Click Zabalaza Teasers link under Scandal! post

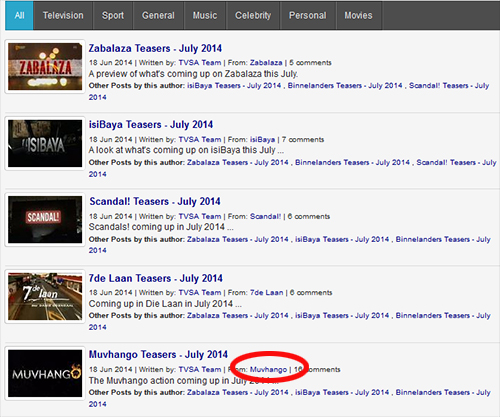click(x=238, y=239)
